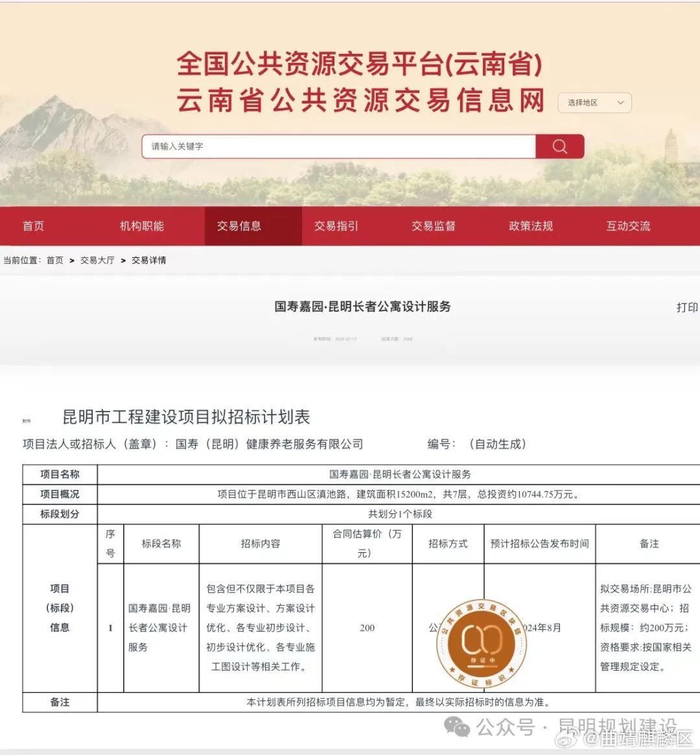
Task: Switch to the 交易监督 nav tab
Action: click(x=434, y=226)
